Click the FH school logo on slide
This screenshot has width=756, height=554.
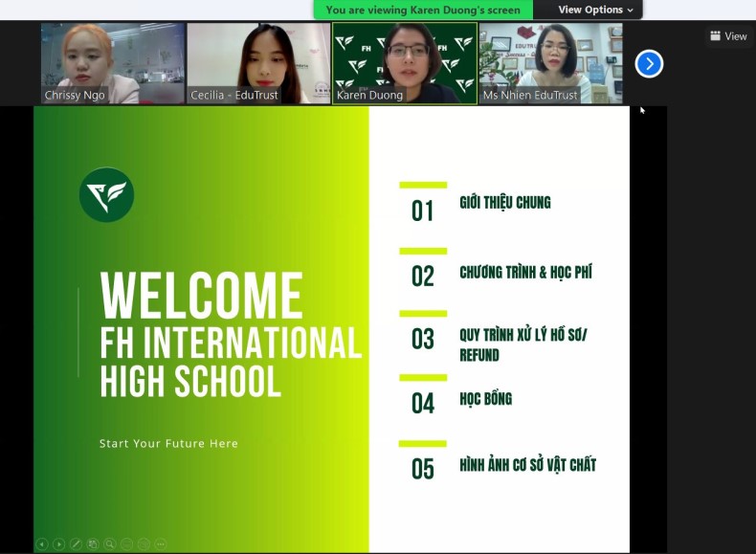pyautogui.click(x=106, y=195)
